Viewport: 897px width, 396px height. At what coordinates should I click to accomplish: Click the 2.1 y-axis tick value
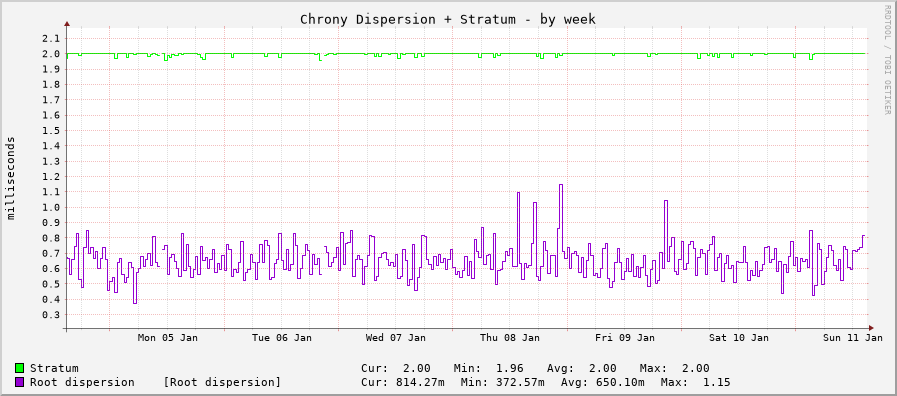point(51,38)
